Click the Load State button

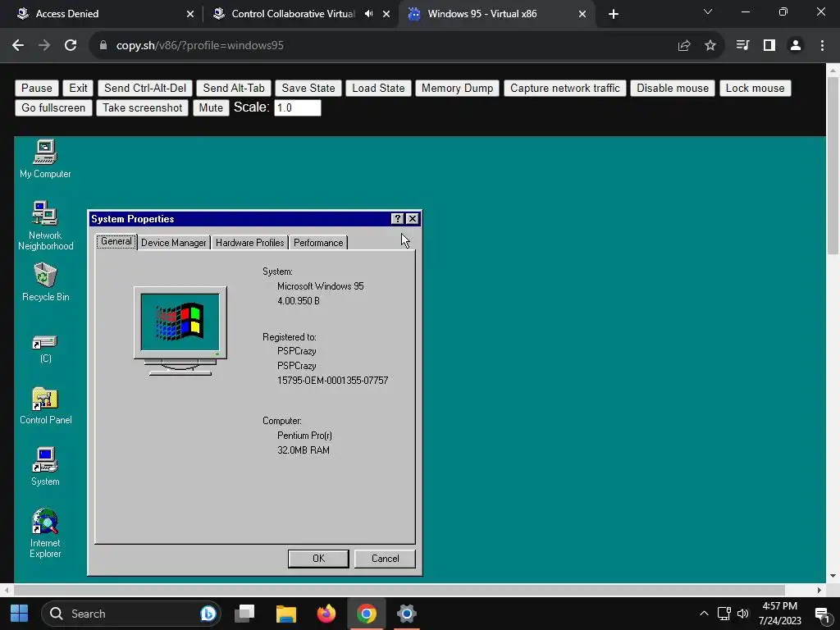[378, 88]
